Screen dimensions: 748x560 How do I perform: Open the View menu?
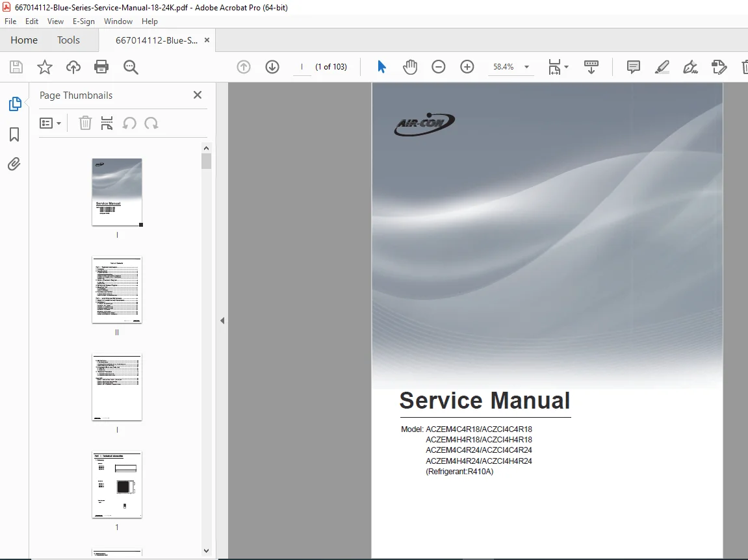click(x=55, y=21)
